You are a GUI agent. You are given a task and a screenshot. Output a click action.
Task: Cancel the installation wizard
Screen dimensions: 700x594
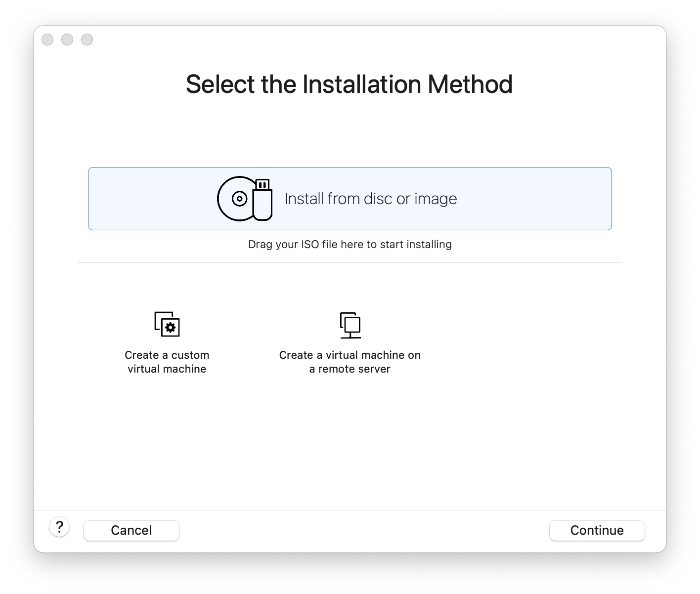[x=131, y=530]
